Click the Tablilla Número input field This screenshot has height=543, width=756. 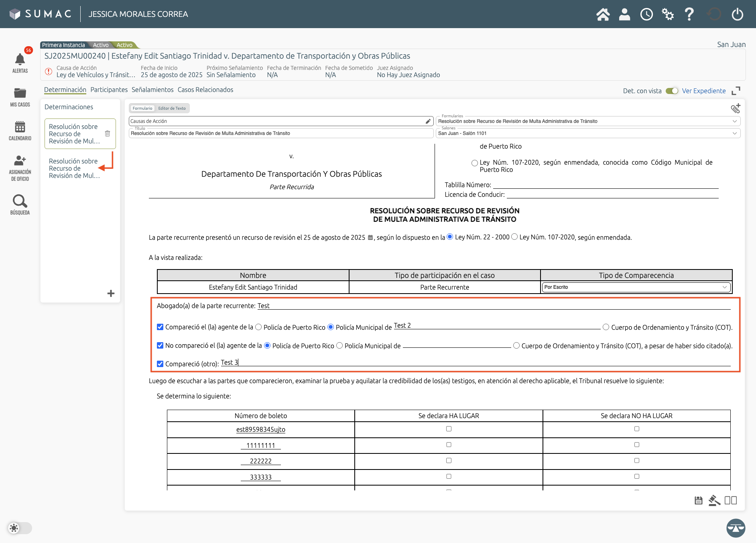(605, 185)
